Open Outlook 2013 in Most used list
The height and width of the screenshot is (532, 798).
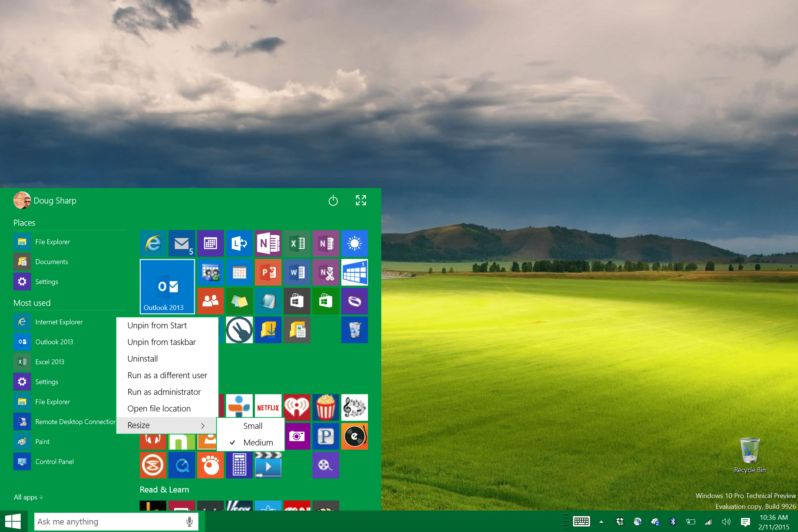65,342
